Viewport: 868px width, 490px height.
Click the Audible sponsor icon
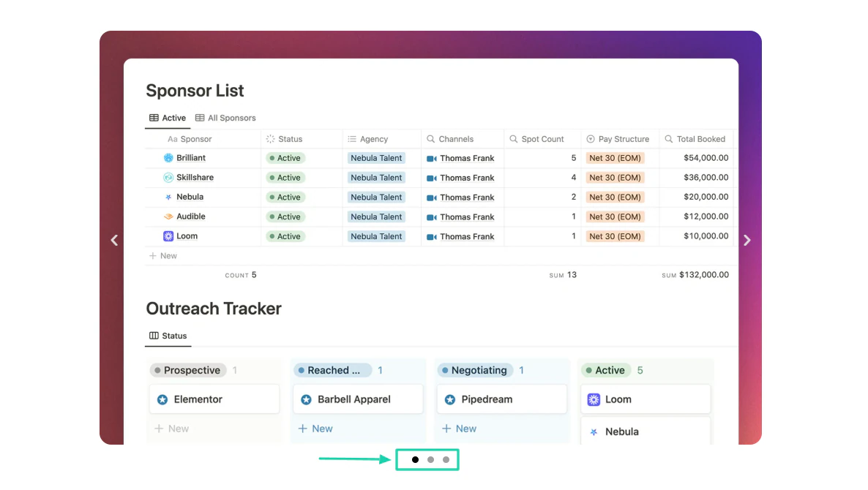(168, 216)
